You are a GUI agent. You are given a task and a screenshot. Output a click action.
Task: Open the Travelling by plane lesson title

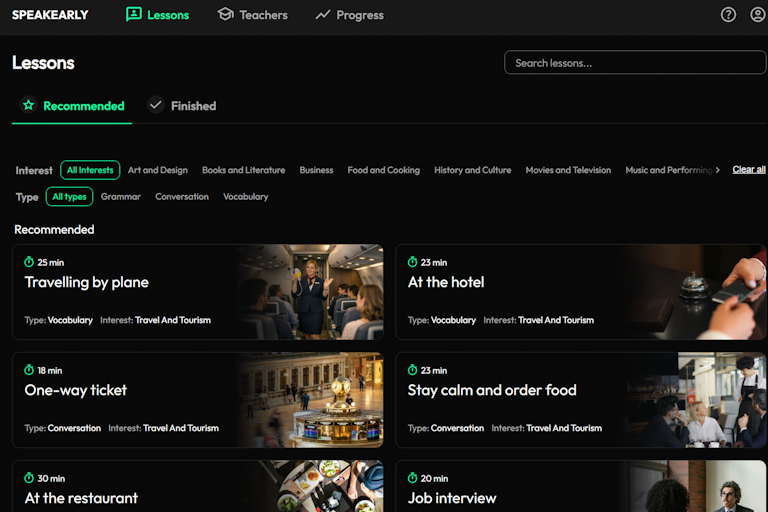coord(87,282)
